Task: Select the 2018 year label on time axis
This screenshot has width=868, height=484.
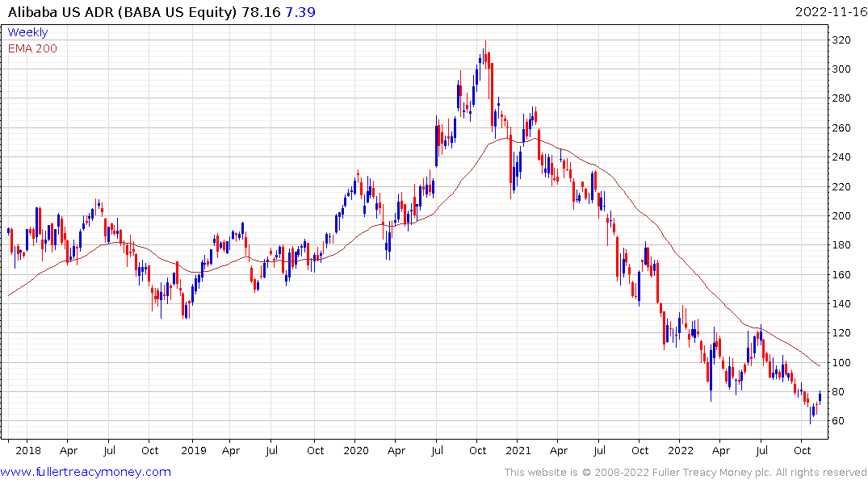Action: (28, 450)
